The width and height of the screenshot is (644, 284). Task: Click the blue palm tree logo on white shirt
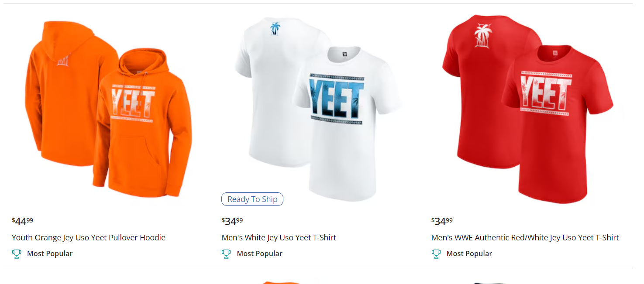point(275,29)
